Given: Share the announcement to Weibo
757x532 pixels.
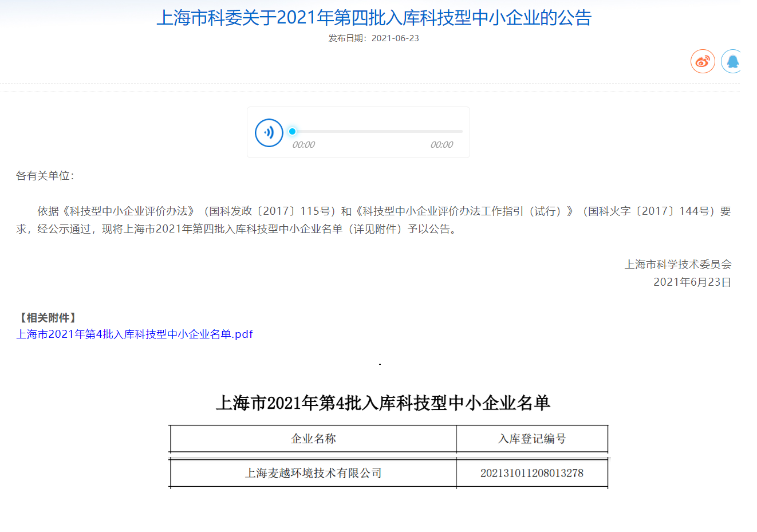Looking at the screenshot, I should [x=703, y=61].
